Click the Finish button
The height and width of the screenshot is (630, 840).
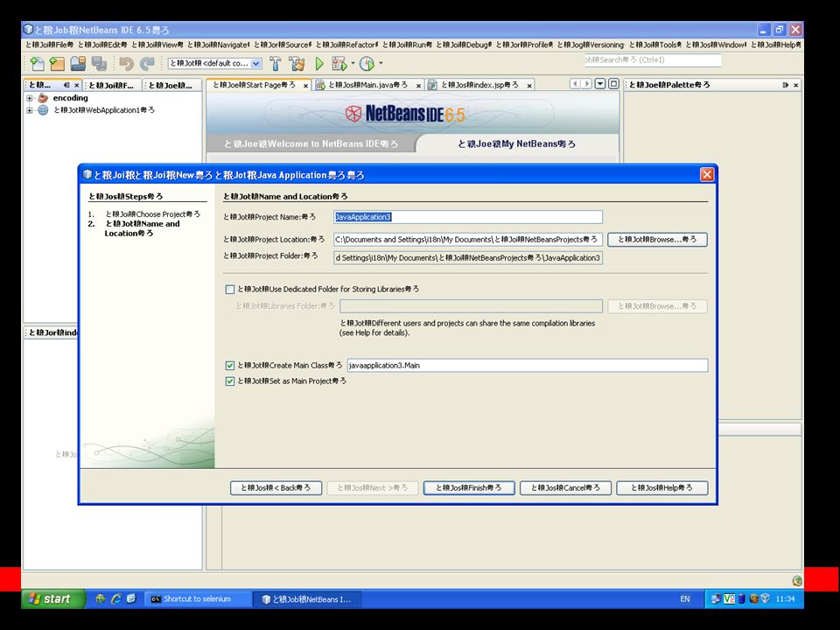tap(469, 488)
